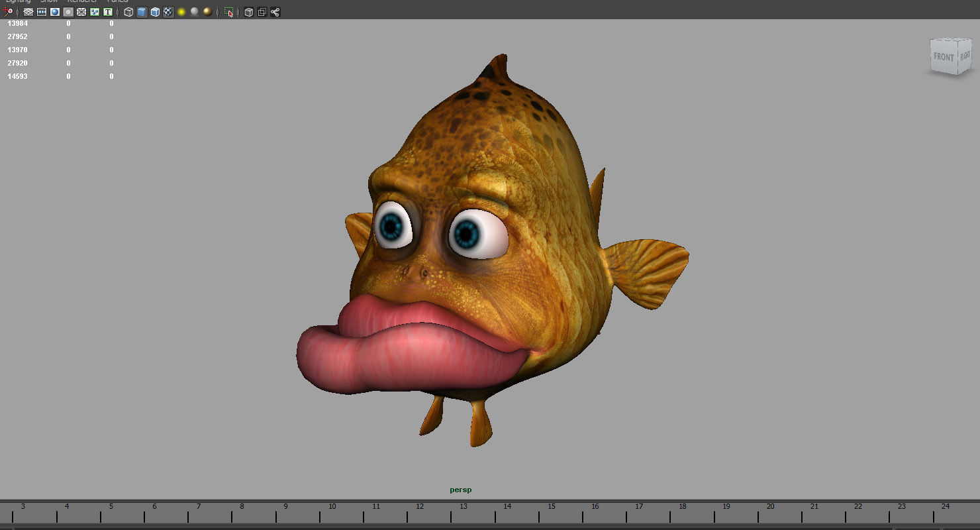This screenshot has width=980, height=530.
Task: Toggle isolate select icon
Action: [228, 12]
